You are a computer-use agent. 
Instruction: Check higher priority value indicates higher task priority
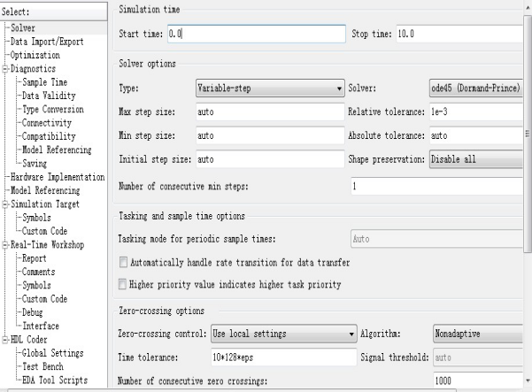122,284
